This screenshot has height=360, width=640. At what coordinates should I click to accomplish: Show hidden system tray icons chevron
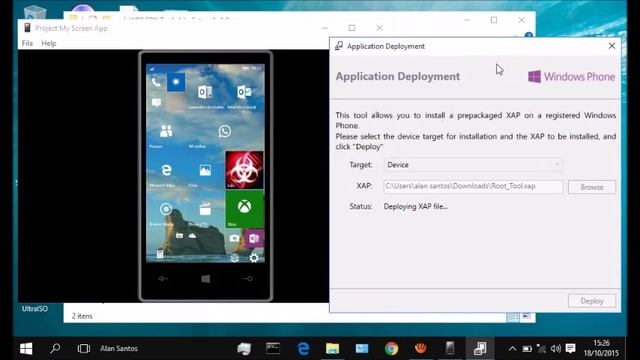[x=512, y=349]
